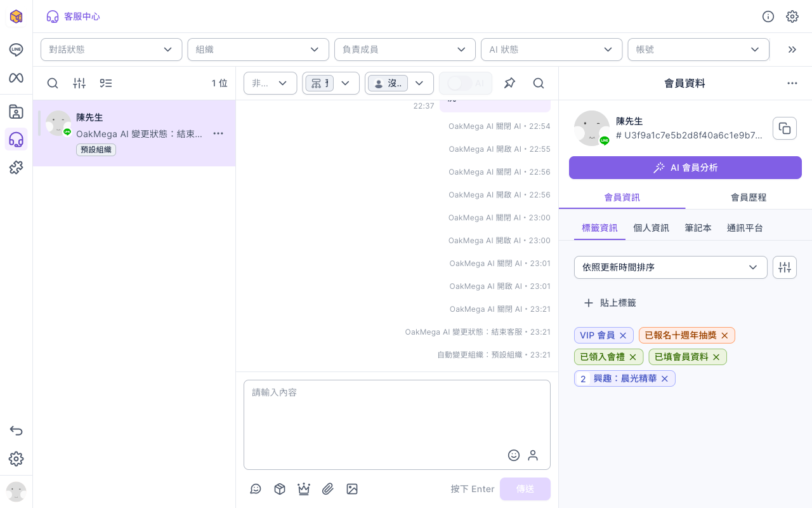Click the message input field
Image resolution: width=812 pixels, height=508 pixels.
[x=397, y=425]
